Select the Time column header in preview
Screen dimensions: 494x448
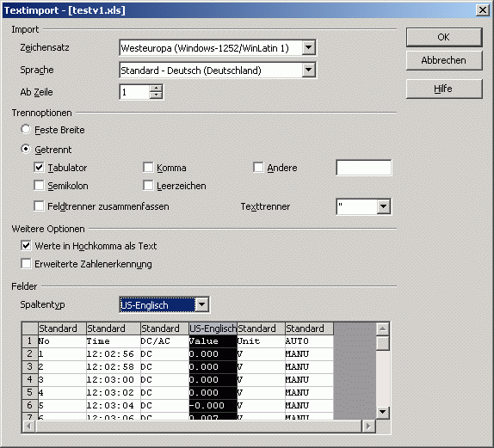(113, 328)
